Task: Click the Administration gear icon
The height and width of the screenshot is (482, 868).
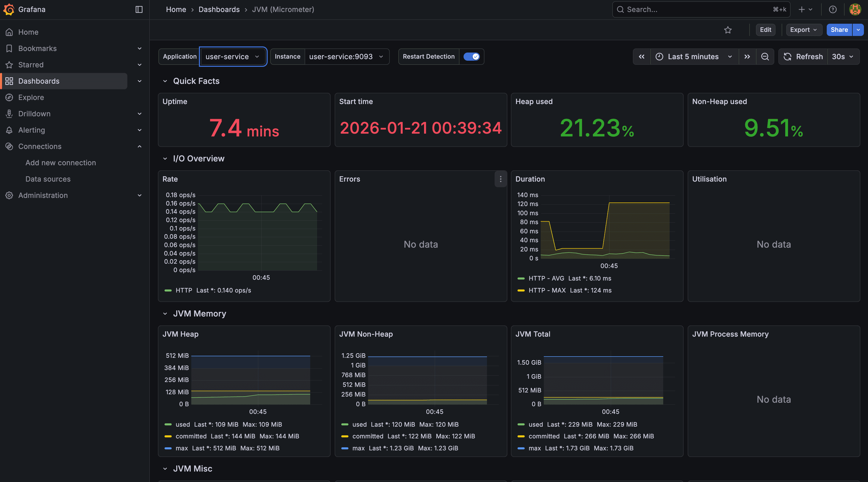Action: [9, 195]
